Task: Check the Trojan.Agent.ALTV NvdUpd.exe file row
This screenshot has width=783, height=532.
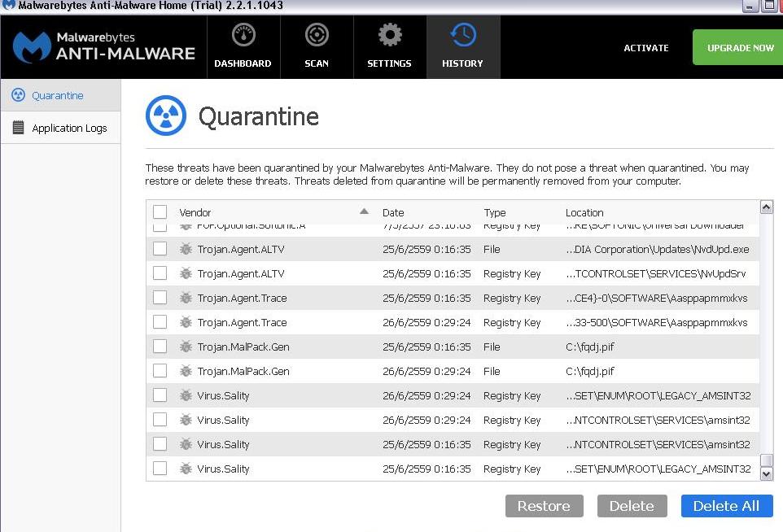Action: (x=160, y=249)
